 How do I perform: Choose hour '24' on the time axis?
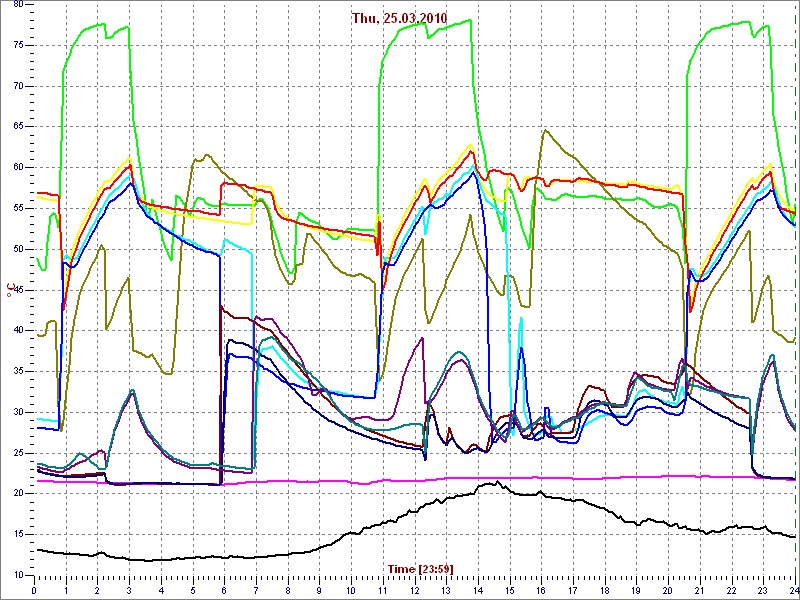pyautogui.click(x=793, y=590)
